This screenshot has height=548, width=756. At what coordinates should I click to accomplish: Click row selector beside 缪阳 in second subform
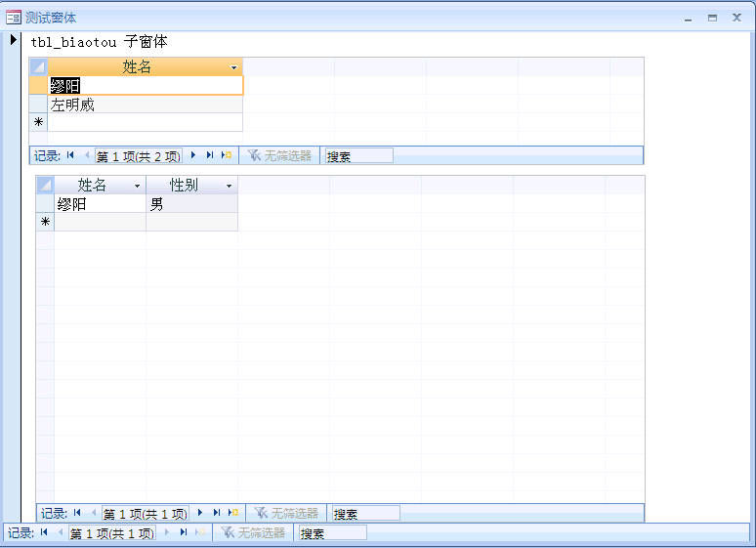pos(45,203)
